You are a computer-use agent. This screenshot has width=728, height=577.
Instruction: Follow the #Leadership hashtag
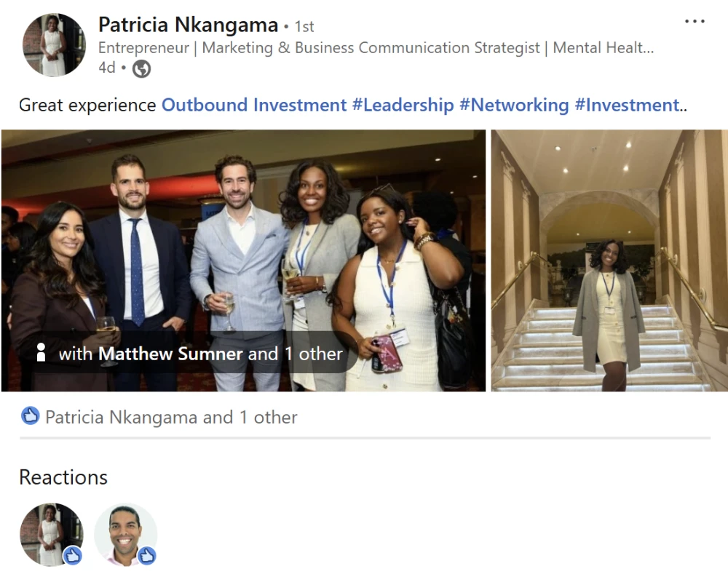coord(403,105)
